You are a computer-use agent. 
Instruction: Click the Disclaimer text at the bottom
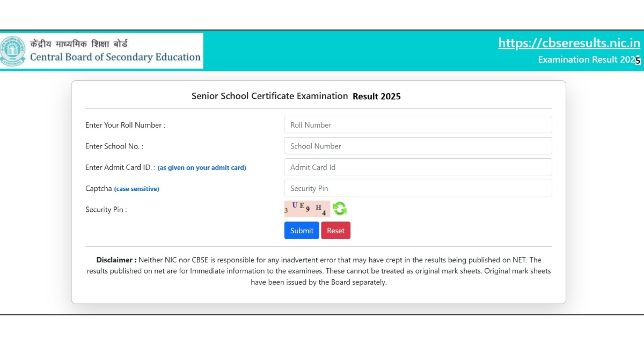319,271
